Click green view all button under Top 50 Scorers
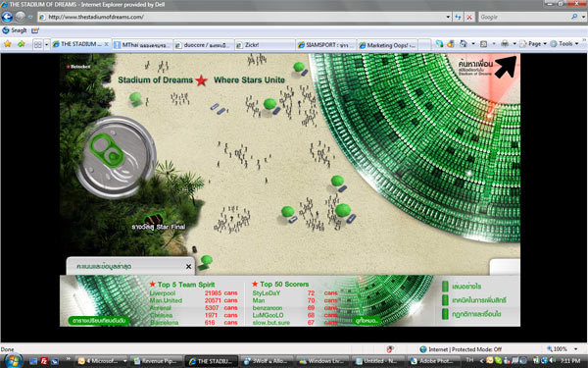 (x=367, y=321)
